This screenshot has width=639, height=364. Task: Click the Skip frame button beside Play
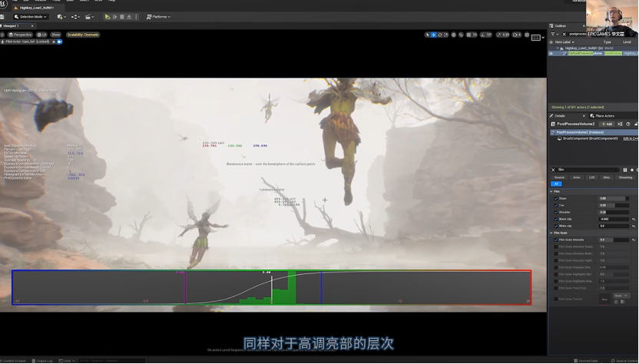point(115,17)
